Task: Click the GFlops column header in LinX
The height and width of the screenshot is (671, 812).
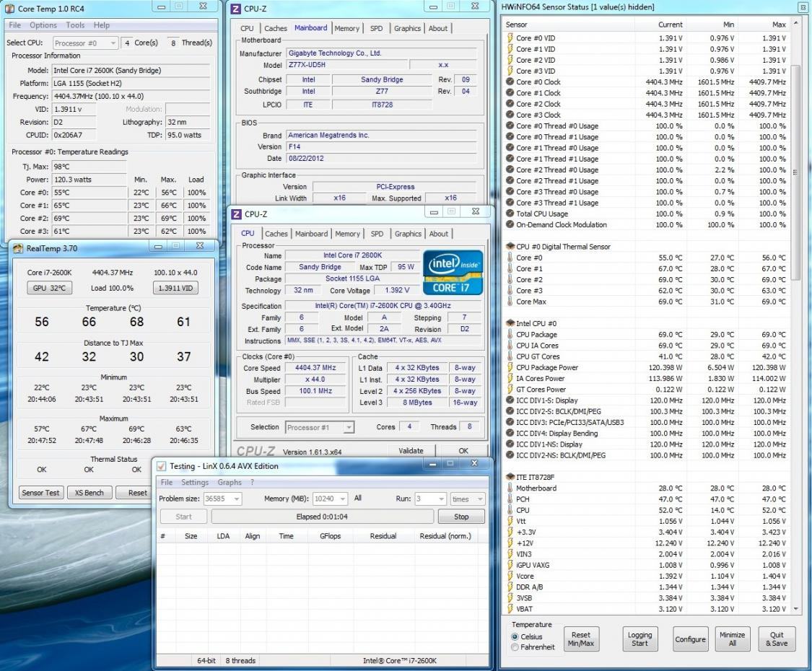Action: point(330,536)
